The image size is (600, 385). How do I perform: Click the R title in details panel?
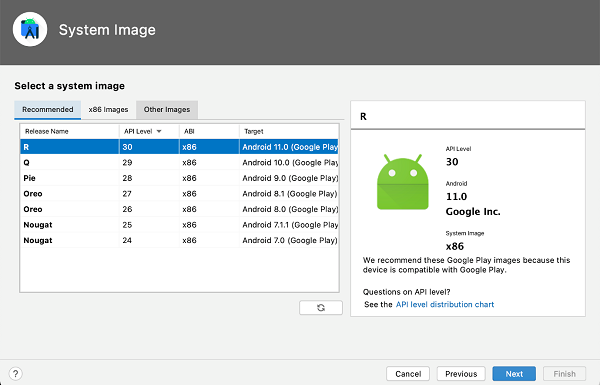(363, 116)
